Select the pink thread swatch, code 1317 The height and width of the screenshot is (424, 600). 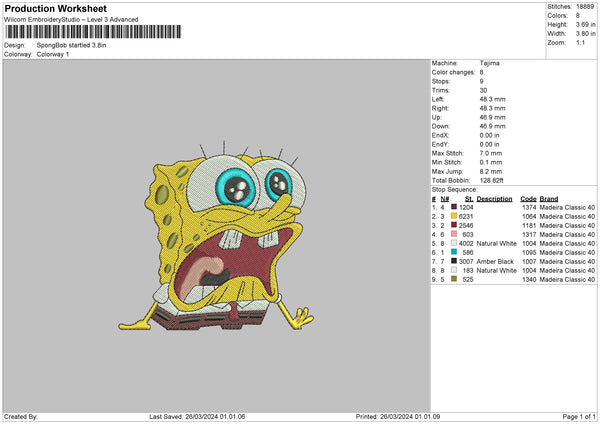click(455, 233)
